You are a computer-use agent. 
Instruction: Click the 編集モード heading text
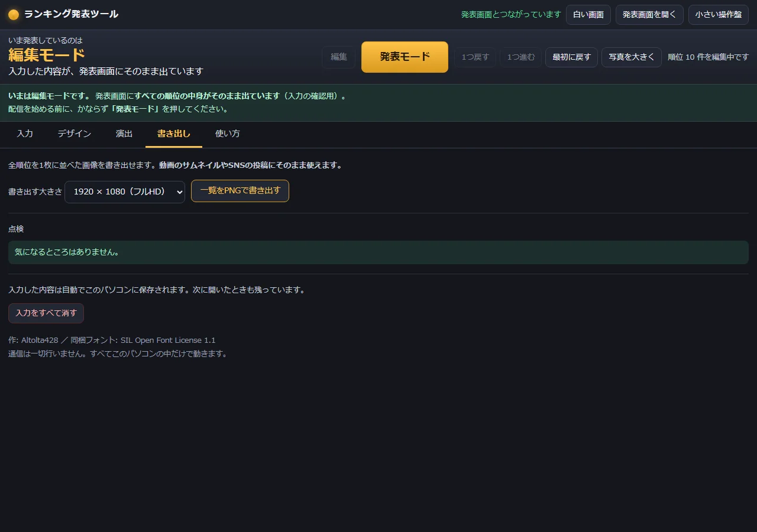click(x=47, y=56)
